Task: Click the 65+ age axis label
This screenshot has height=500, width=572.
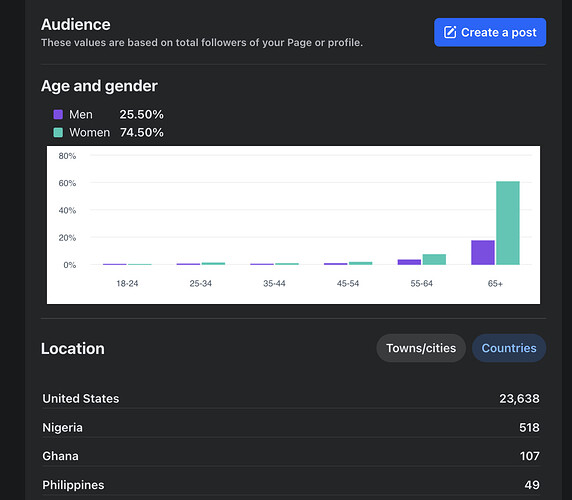Action: (495, 283)
